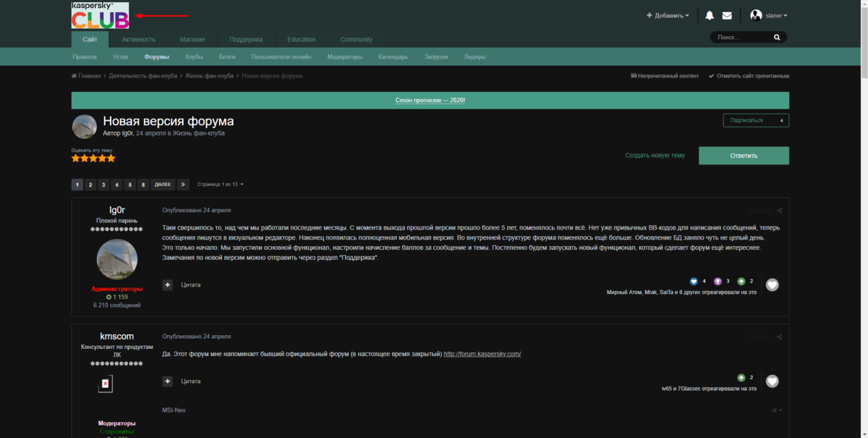Open the Жизнь фан-клуба breadcrumb
This screenshot has height=438, width=868.
coord(209,76)
